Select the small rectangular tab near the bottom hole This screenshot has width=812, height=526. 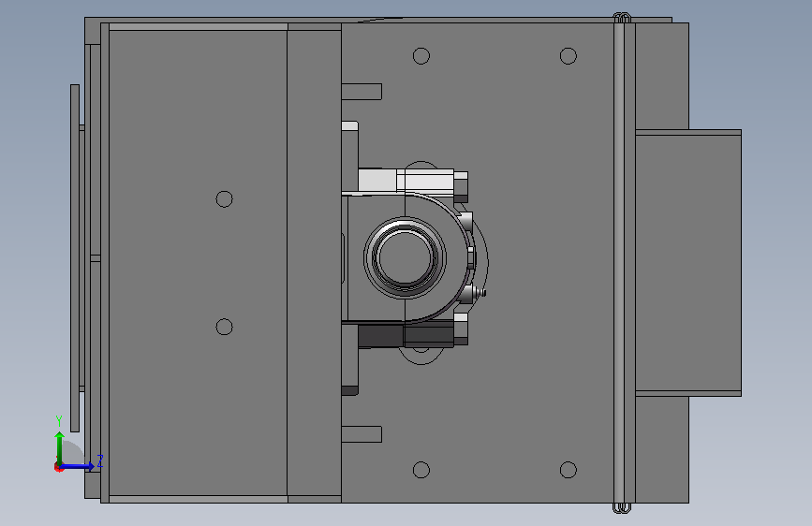[362, 434]
